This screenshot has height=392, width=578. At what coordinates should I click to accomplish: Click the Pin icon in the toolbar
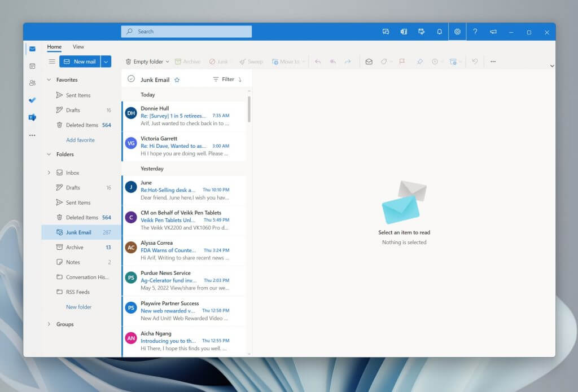click(x=420, y=61)
